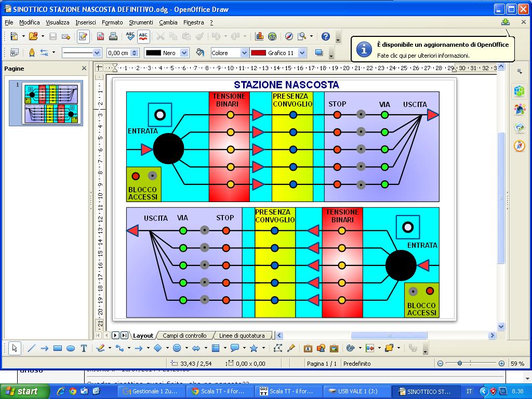Viewport: 532px width, 399px height.
Task: Toggle AutoSpellcheck red underline ABC
Action: 143,36
